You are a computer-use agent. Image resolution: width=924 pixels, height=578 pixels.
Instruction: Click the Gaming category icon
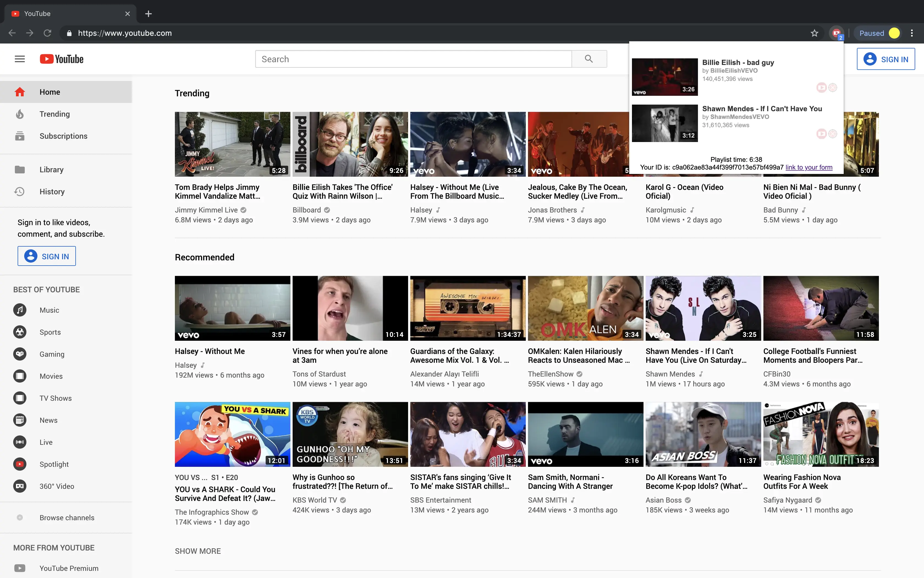click(x=20, y=354)
